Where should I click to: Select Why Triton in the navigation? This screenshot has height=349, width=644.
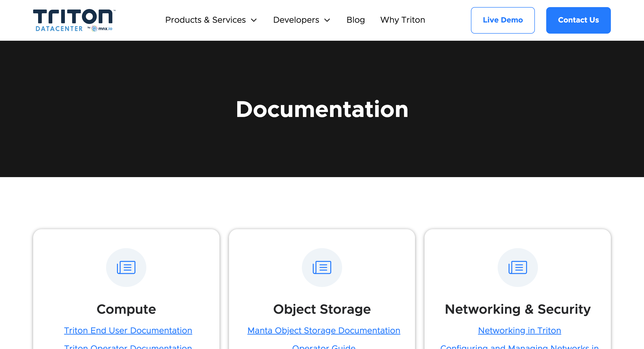pyautogui.click(x=402, y=20)
